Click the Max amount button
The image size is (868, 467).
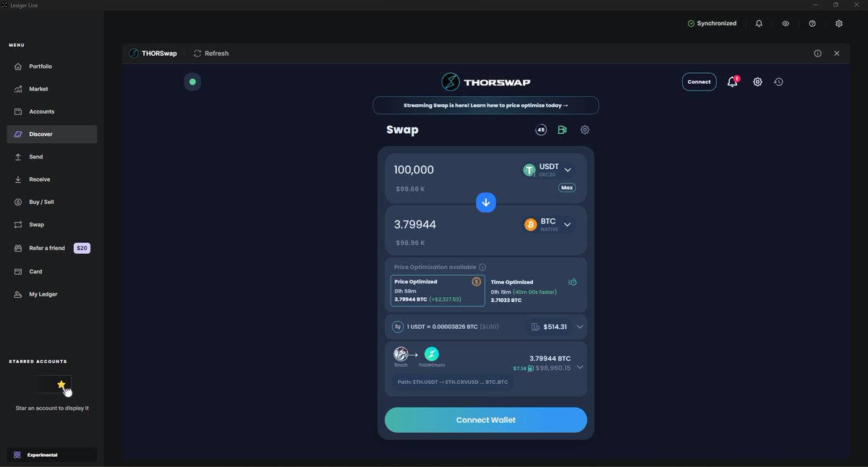[567, 187]
